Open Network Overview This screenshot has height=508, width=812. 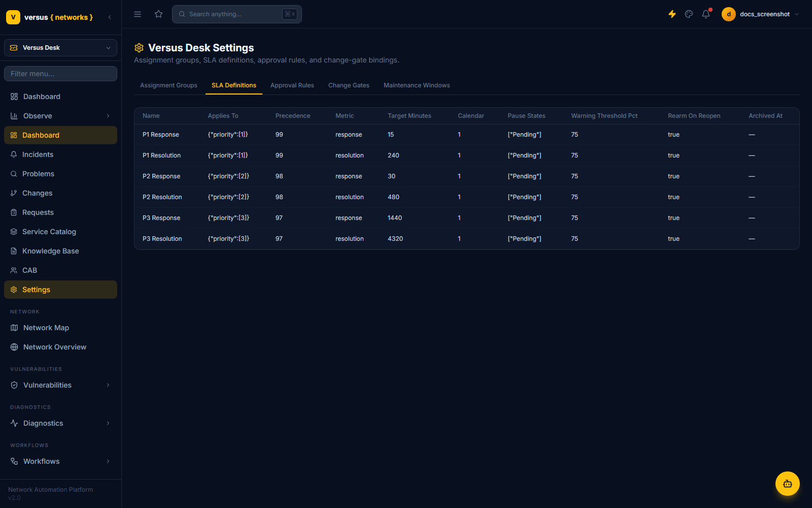60,347
